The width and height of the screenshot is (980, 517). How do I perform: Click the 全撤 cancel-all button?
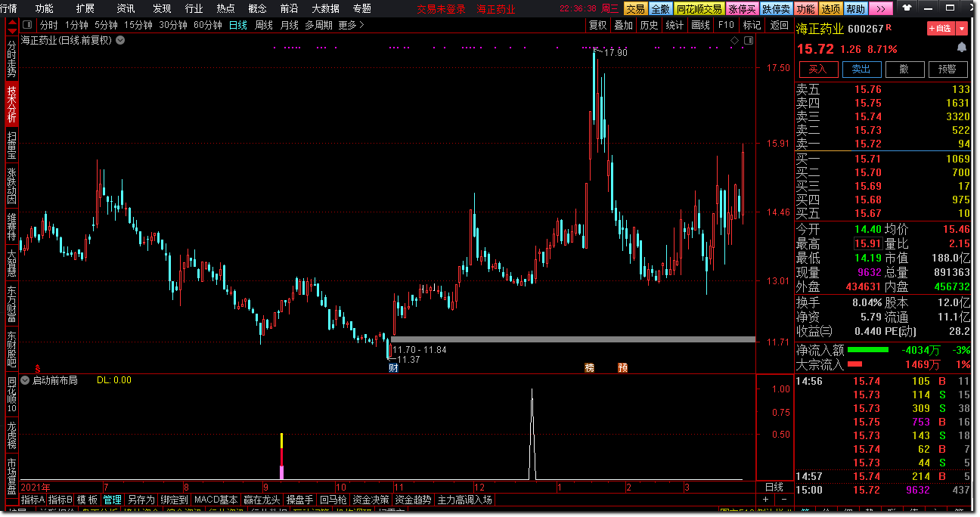point(660,8)
